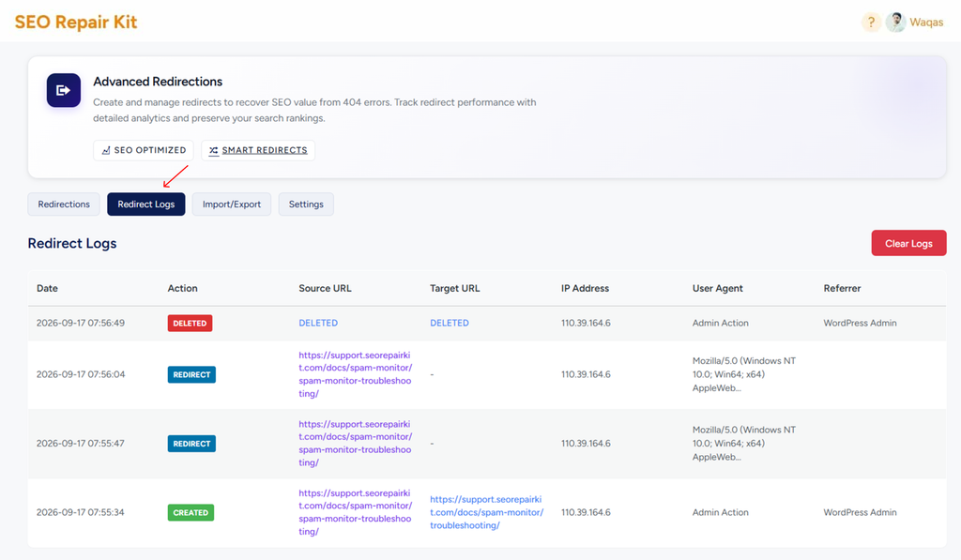Click the green CREATED action badge
The height and width of the screenshot is (560, 961).
191,512
